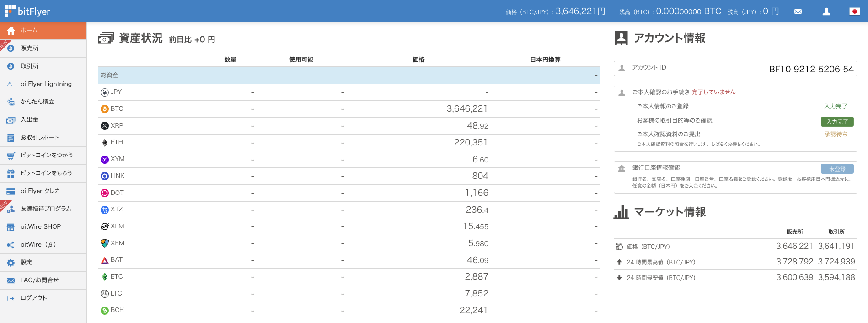Open 設定 in the sidebar
The image size is (868, 323).
click(43, 263)
